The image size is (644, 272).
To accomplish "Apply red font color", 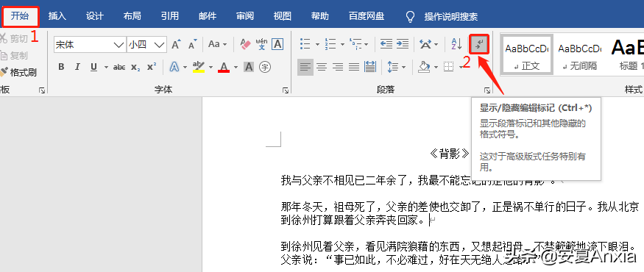I will coord(224,67).
